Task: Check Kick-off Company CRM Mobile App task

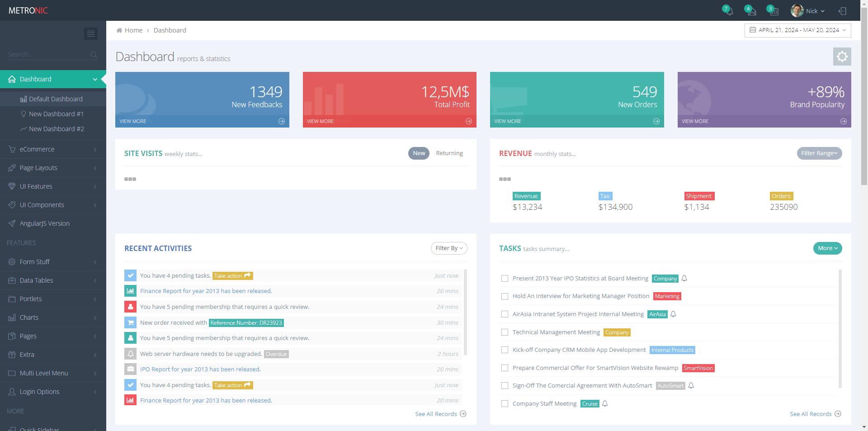Action: click(505, 350)
